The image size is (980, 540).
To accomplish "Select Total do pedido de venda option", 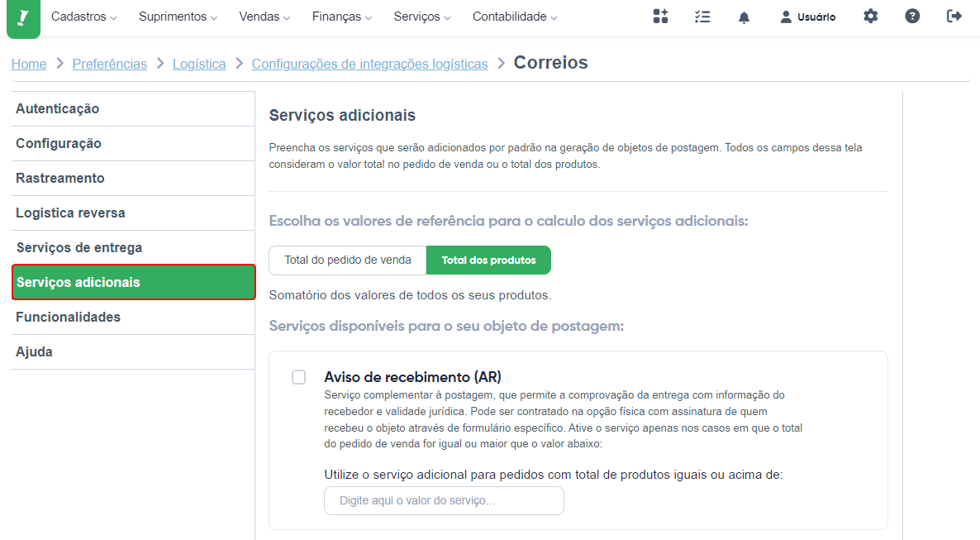I will (348, 260).
